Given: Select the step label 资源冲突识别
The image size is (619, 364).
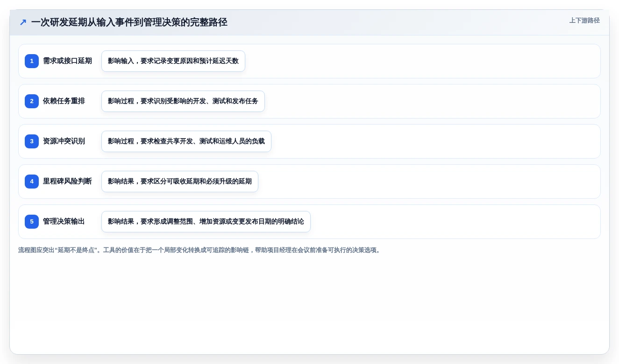Looking at the screenshot, I should [64, 141].
